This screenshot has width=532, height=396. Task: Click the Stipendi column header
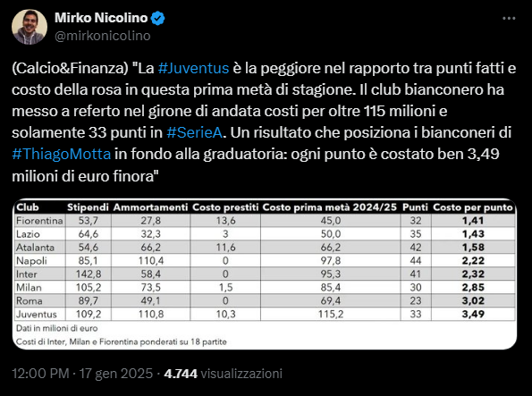88,207
